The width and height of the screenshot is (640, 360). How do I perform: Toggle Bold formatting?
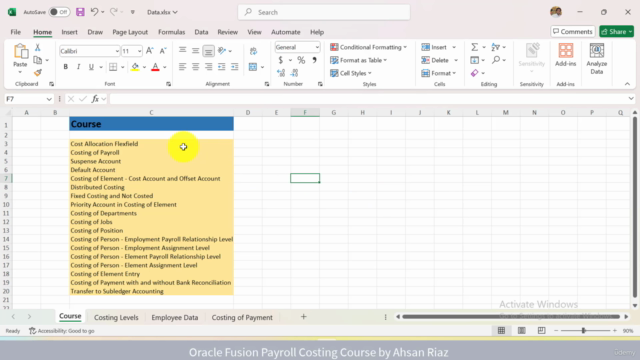65,67
